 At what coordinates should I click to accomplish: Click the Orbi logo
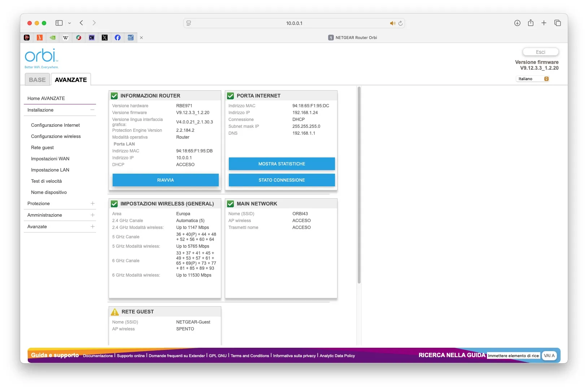pyautogui.click(x=42, y=58)
